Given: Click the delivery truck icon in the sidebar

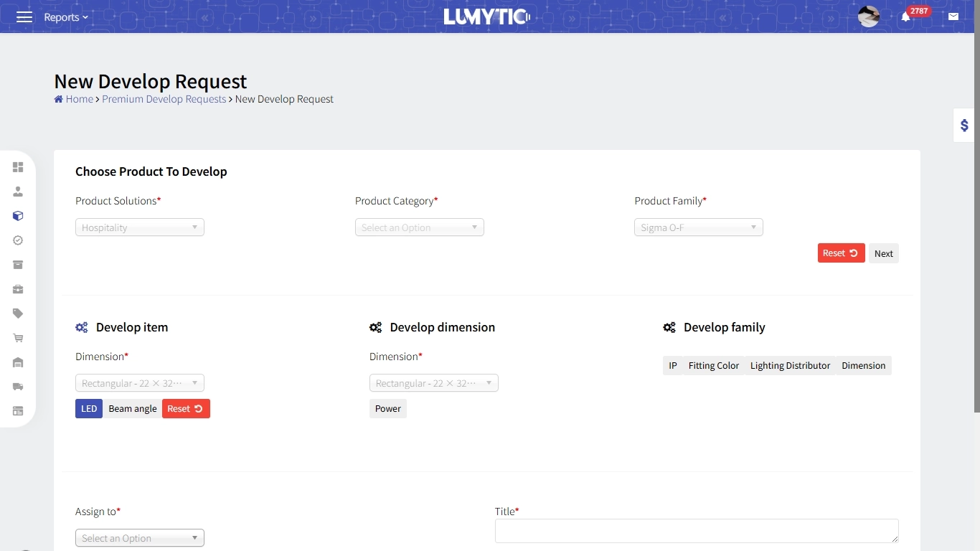Looking at the screenshot, I should (18, 387).
